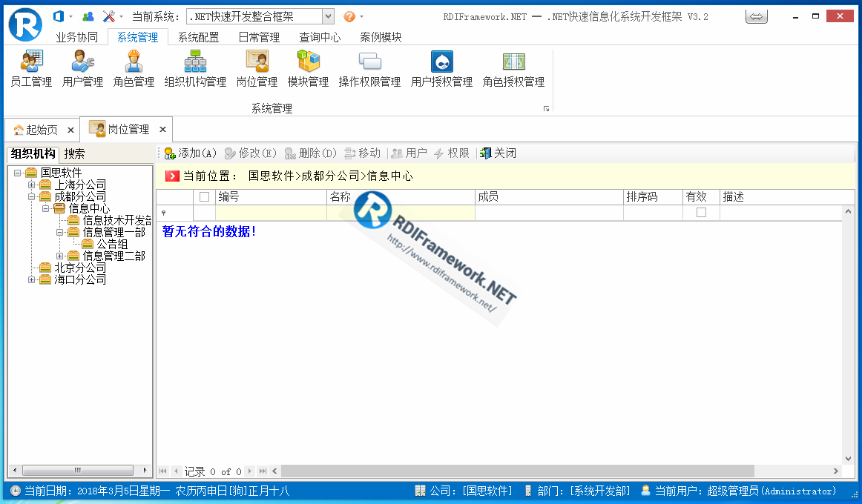Toggle the 有效 filter checkbox
This screenshot has height=504, width=862.
pyautogui.click(x=701, y=213)
